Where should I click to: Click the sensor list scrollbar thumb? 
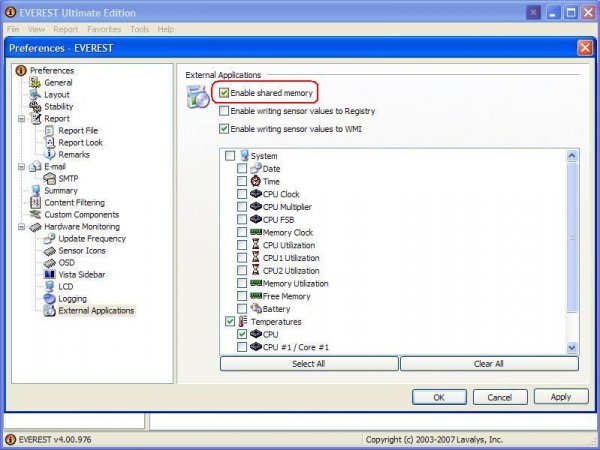(x=572, y=237)
